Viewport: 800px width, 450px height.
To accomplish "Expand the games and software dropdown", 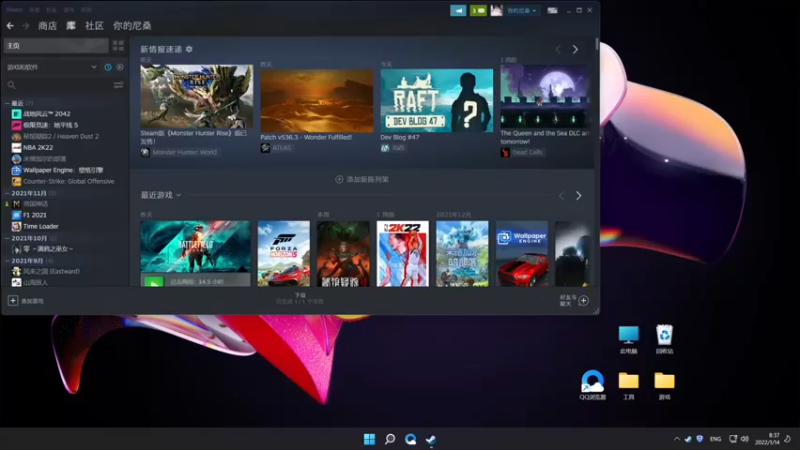I will (x=94, y=67).
